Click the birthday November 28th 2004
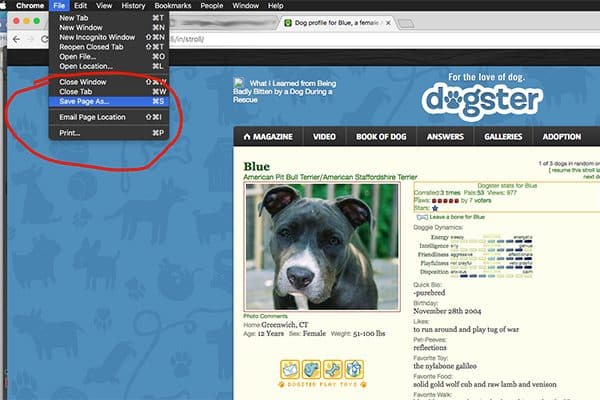This screenshot has width=600, height=400. (x=447, y=311)
